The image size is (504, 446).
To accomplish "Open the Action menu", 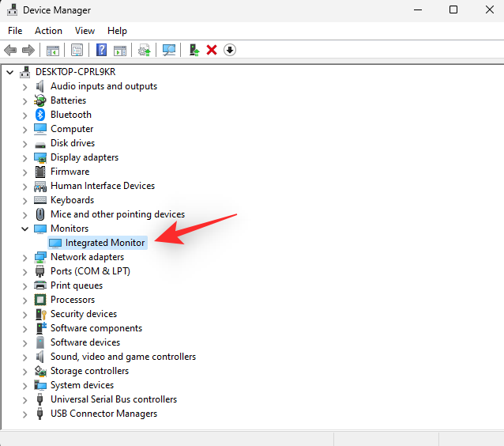I will coord(48,31).
